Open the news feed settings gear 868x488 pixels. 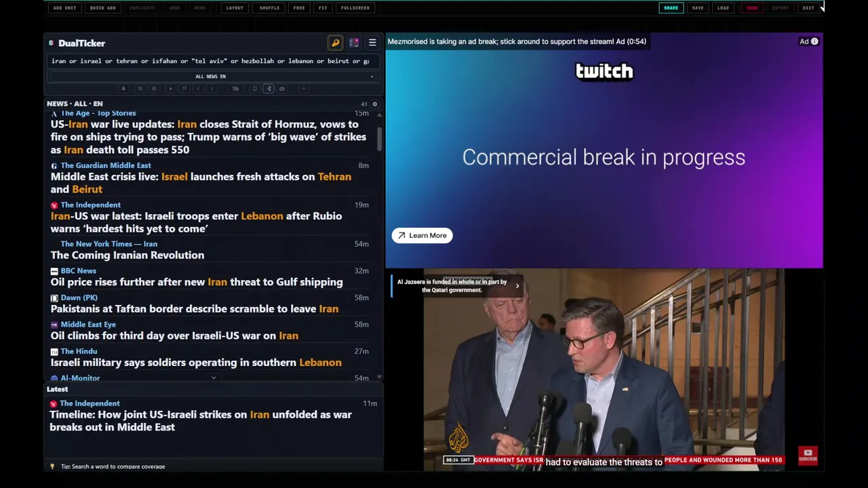[374, 104]
